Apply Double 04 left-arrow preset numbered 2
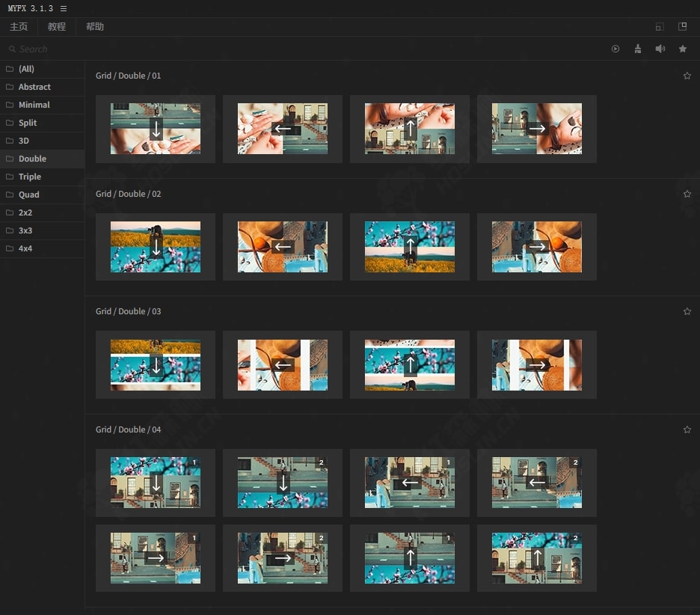Screen dimensions: 700x615 coord(537,483)
